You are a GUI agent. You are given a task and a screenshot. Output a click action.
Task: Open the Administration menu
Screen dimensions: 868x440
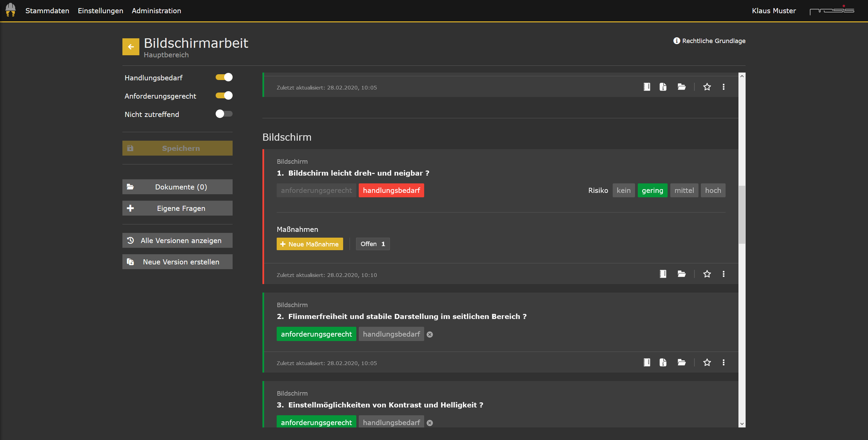156,11
